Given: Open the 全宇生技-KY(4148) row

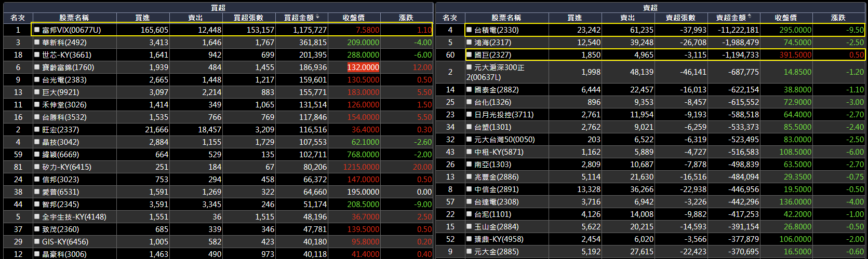Looking at the screenshot, I should pos(218,216).
